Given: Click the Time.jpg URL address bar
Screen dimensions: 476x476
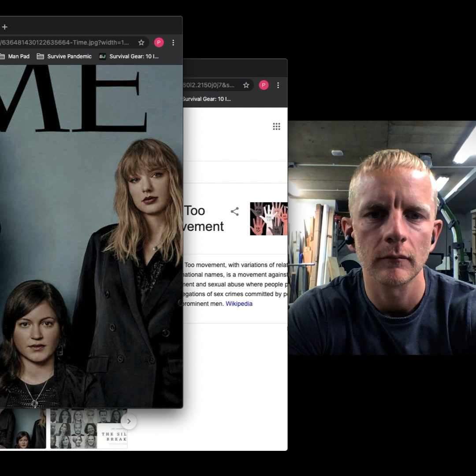Looking at the screenshot, I should pyautogui.click(x=66, y=43).
